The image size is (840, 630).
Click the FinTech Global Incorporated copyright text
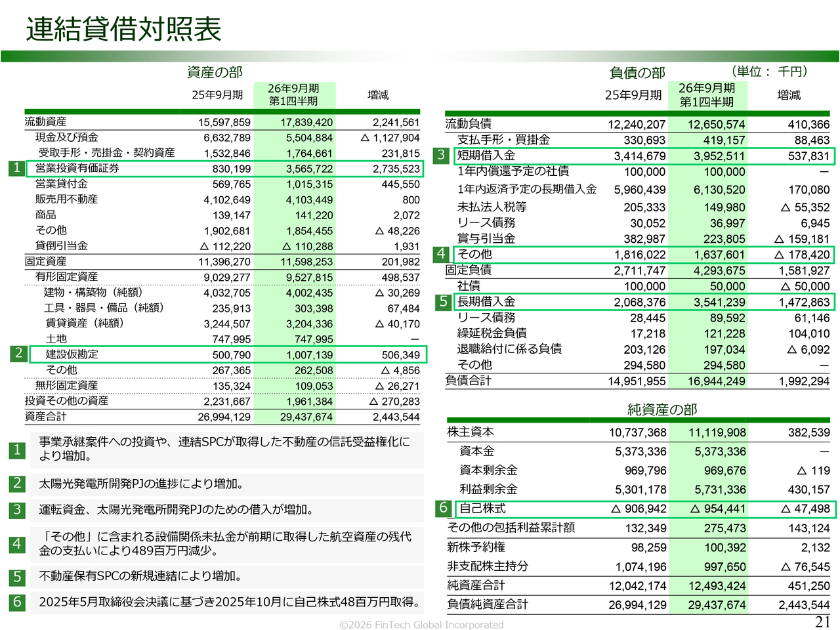coord(421,625)
